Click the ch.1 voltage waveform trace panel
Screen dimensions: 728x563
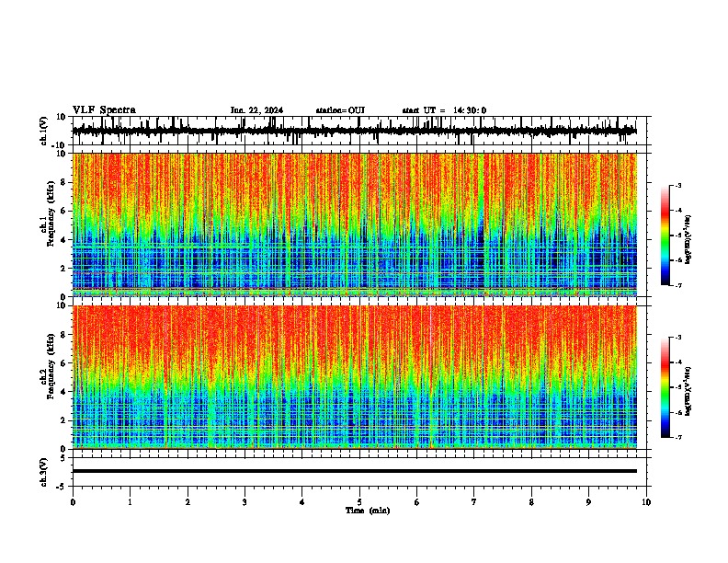pyautogui.click(x=361, y=131)
